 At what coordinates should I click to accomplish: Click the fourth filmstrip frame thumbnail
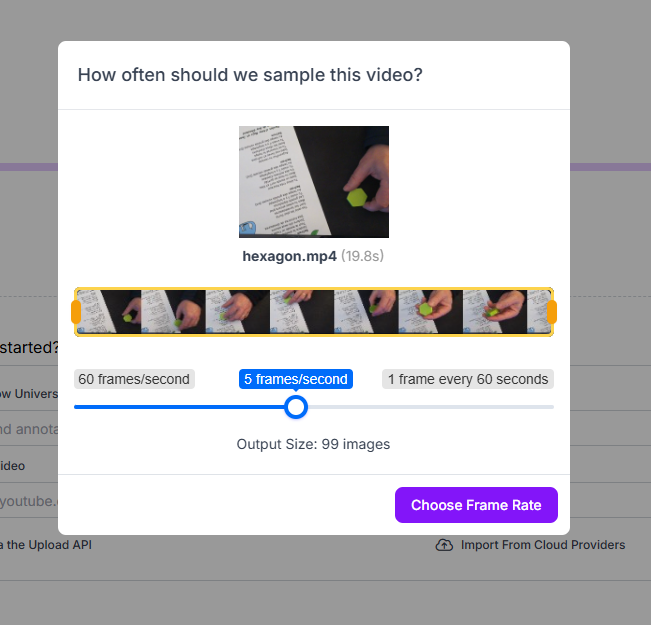point(302,312)
